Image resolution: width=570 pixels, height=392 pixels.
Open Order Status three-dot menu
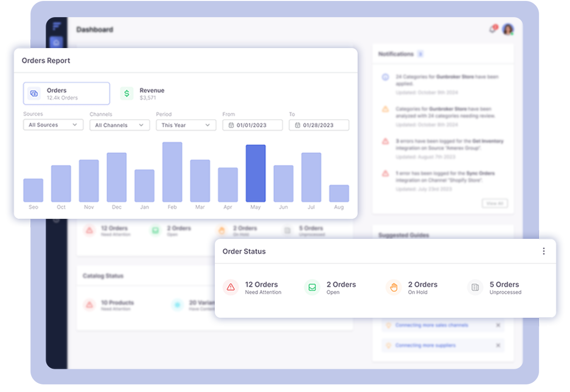(x=544, y=252)
